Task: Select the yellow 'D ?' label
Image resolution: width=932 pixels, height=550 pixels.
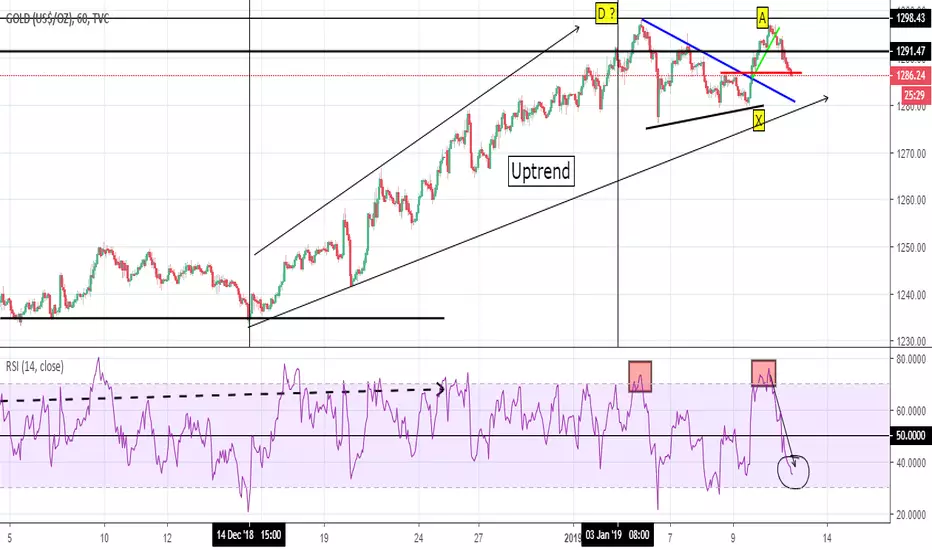Action: [606, 13]
